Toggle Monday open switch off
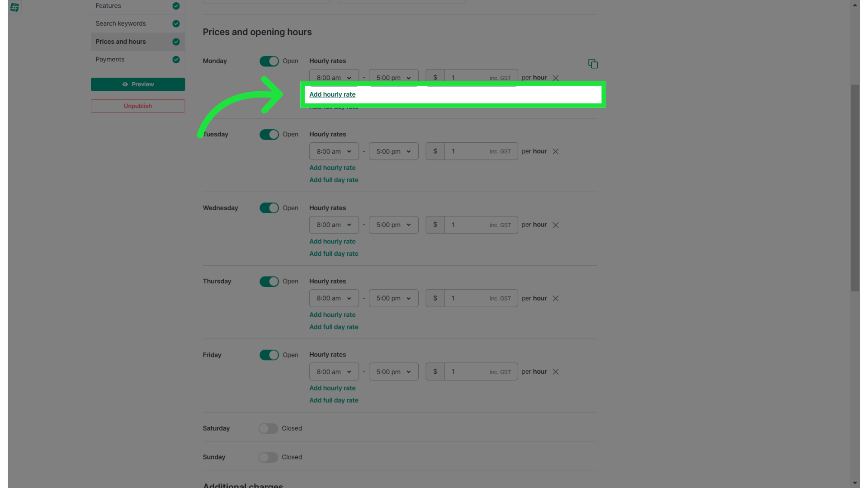 269,61
